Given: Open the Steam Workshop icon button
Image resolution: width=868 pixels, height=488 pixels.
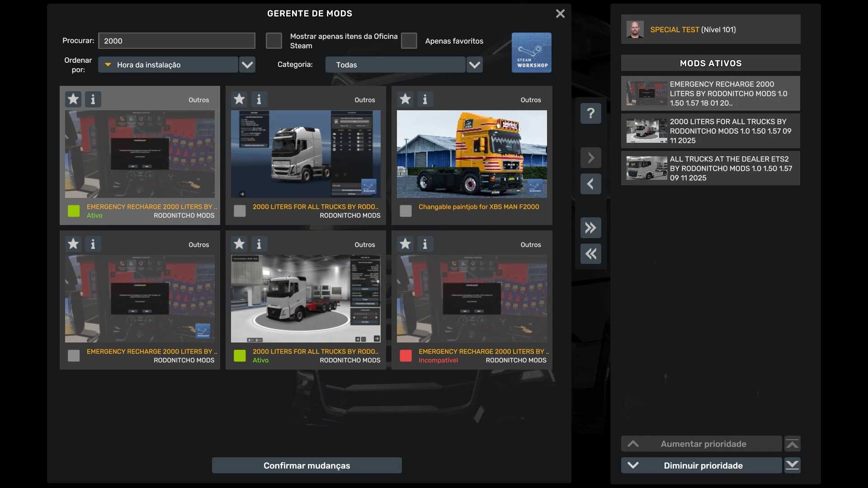Looking at the screenshot, I should (x=531, y=52).
